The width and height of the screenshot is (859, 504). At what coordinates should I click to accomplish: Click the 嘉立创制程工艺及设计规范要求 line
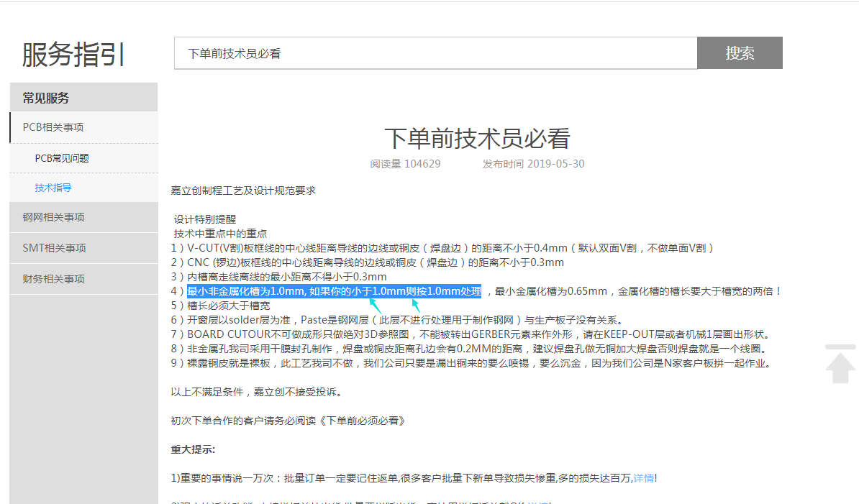(243, 191)
